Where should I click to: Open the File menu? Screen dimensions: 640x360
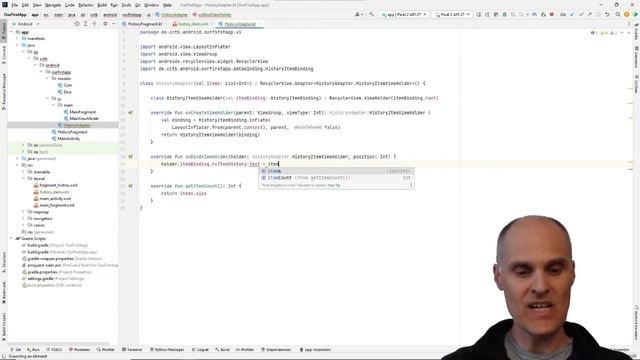click(x=14, y=5)
